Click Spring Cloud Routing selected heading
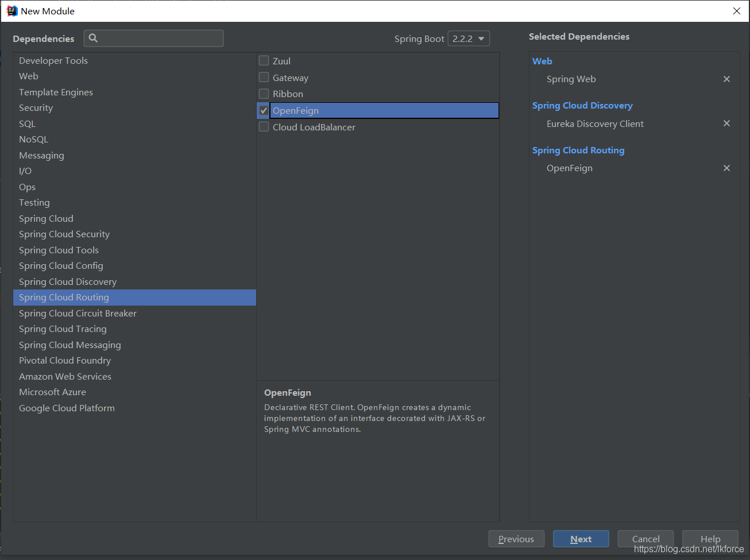This screenshot has height=560, width=750. 578,150
